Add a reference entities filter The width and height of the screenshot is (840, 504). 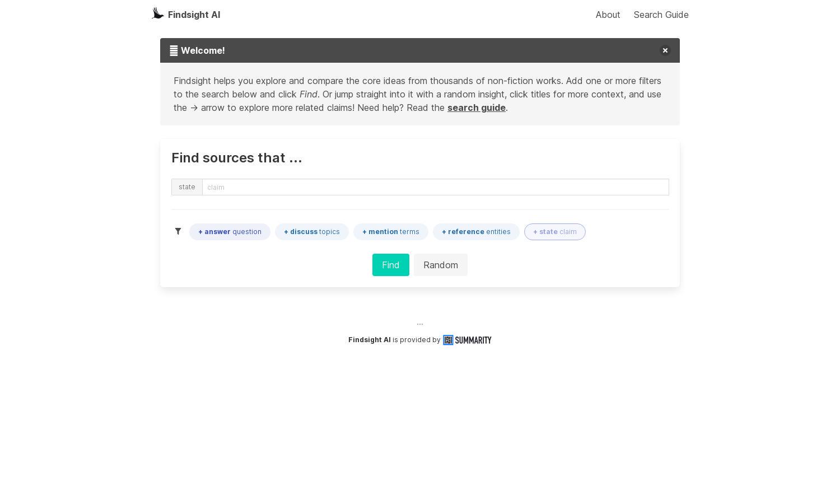[476, 232]
